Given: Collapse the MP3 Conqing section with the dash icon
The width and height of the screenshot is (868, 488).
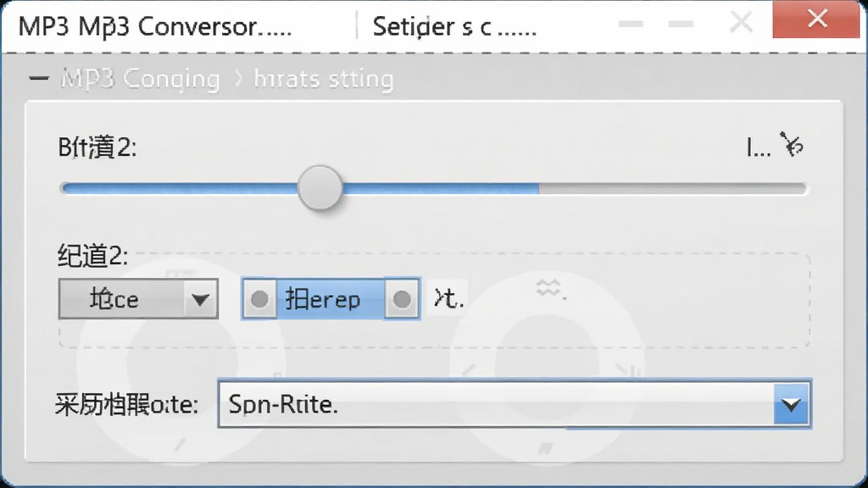Looking at the screenshot, I should coord(39,79).
